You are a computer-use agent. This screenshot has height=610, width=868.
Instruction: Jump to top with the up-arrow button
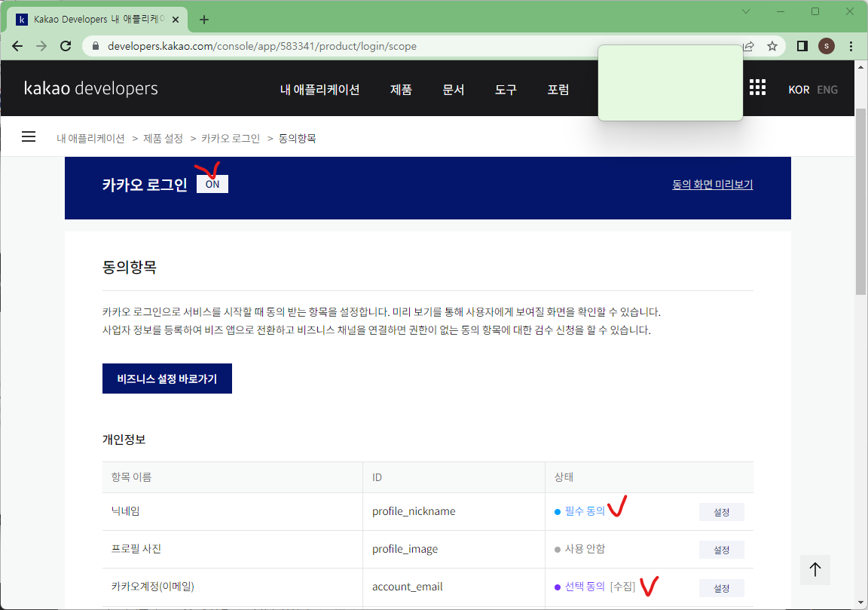(x=815, y=569)
